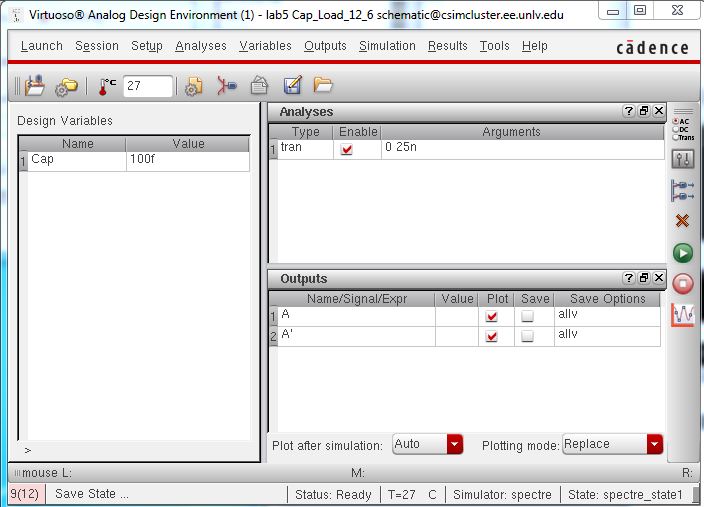The image size is (704, 507).
Task: Open the Tools menu
Action: (494, 46)
